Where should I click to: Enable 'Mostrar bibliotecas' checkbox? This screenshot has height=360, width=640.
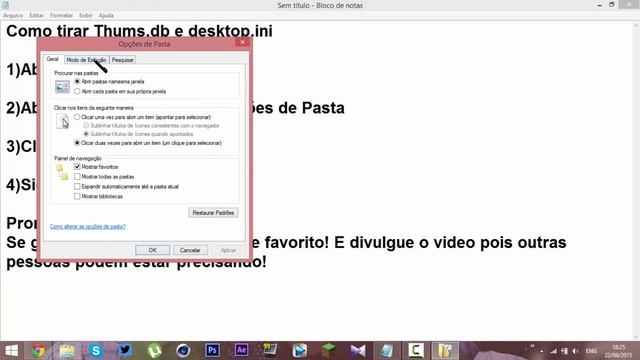click(x=77, y=196)
